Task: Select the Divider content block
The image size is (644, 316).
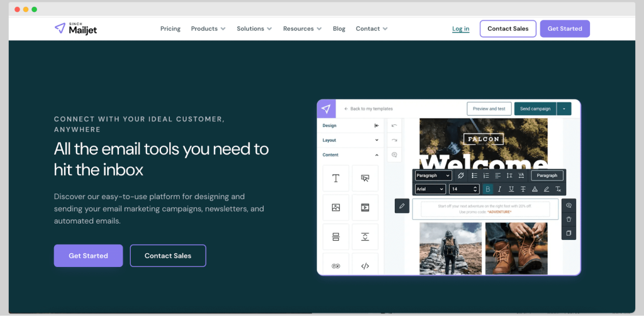Action: pos(336,237)
